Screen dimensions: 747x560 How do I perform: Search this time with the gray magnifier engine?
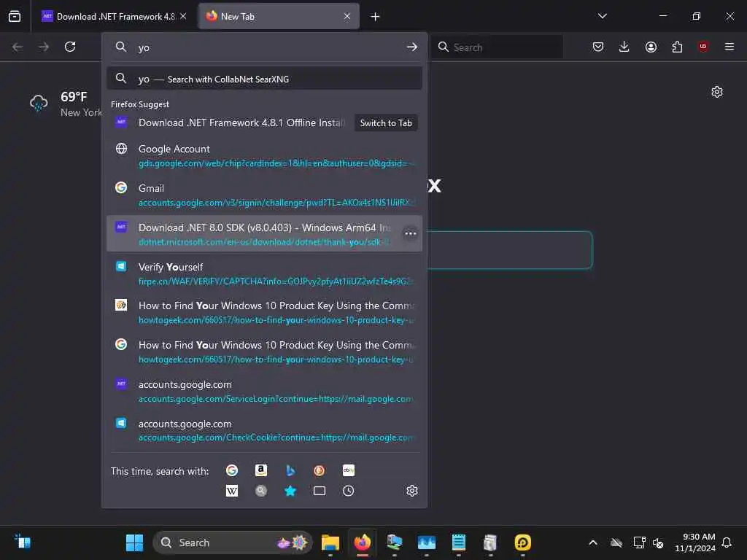pyautogui.click(x=261, y=491)
